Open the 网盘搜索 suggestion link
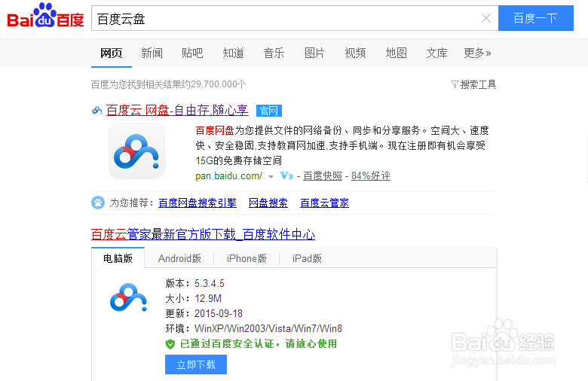The width and height of the screenshot is (588, 381). (x=268, y=203)
